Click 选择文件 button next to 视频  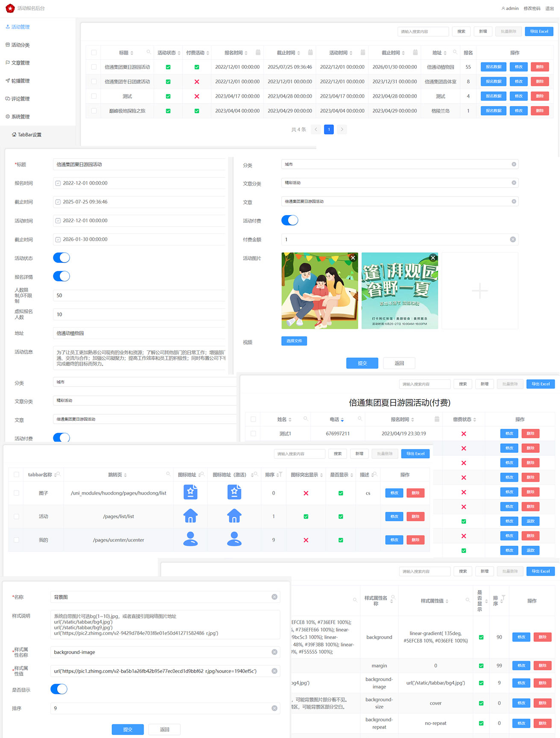(x=294, y=341)
